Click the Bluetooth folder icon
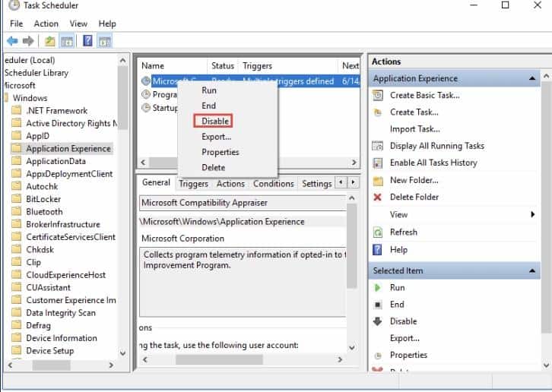 (16, 211)
